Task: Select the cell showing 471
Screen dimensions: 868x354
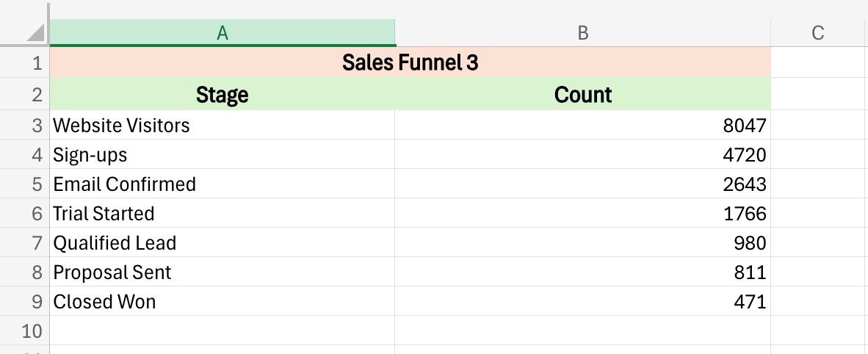Action: click(582, 302)
